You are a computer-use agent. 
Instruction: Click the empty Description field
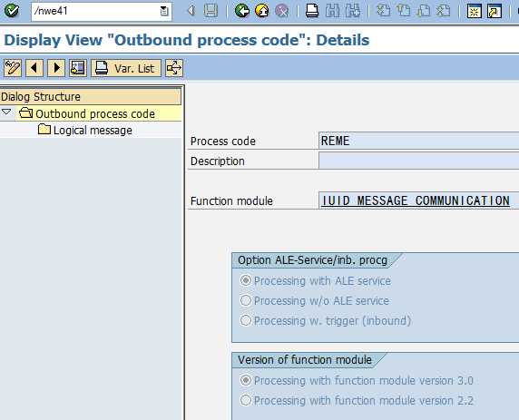tap(418, 161)
